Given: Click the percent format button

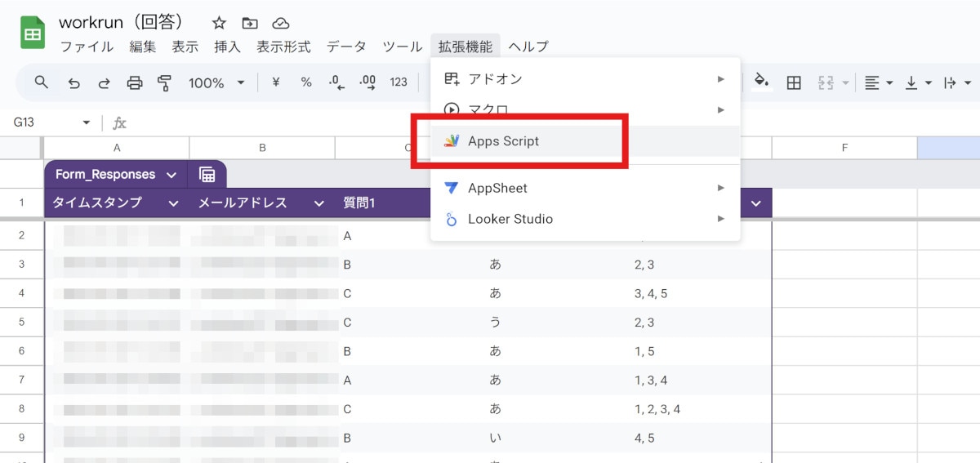Looking at the screenshot, I should [306, 82].
